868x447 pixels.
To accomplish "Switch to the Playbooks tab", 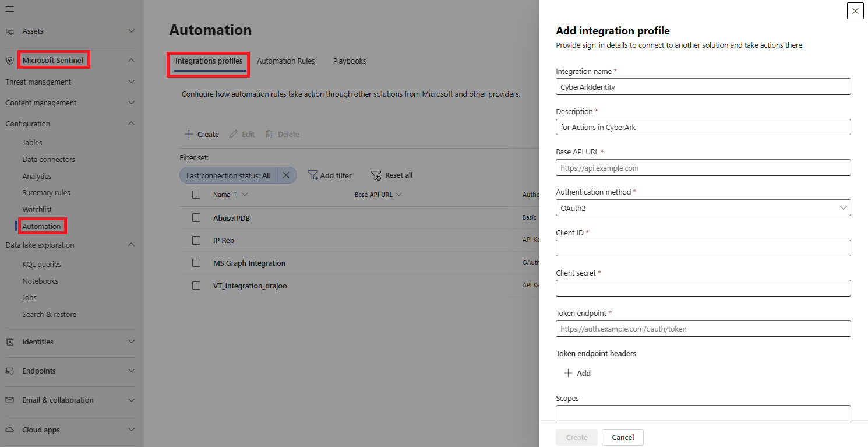I will [x=350, y=61].
